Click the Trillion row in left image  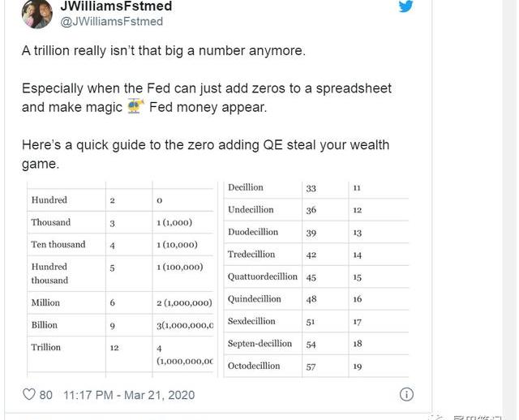[x=46, y=347]
